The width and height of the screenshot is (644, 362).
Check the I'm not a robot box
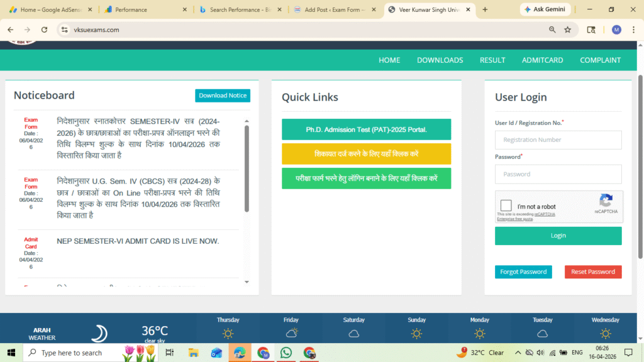(506, 206)
